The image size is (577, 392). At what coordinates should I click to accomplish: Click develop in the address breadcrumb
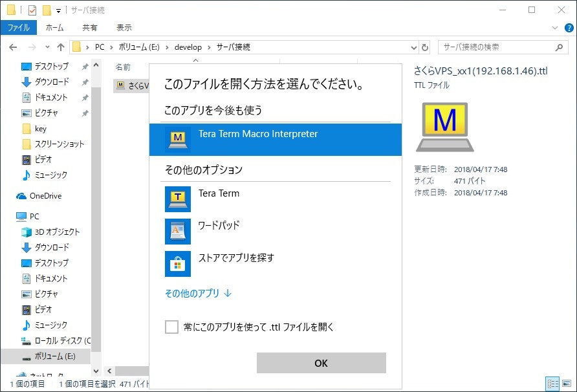coord(188,47)
